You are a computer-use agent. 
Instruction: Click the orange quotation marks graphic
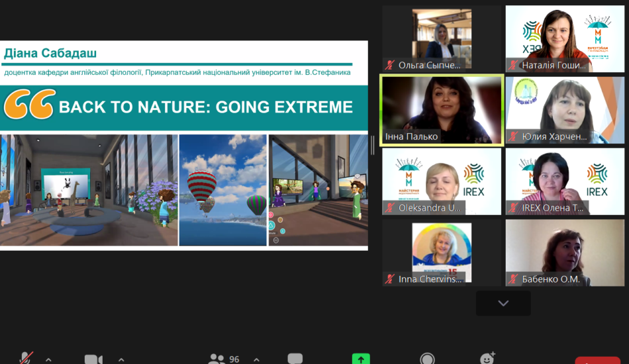coord(29,104)
